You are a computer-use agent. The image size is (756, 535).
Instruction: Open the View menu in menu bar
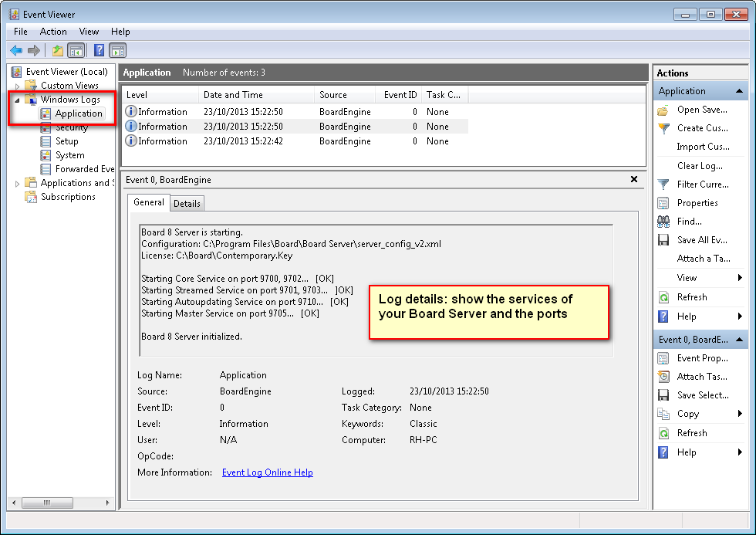click(89, 32)
